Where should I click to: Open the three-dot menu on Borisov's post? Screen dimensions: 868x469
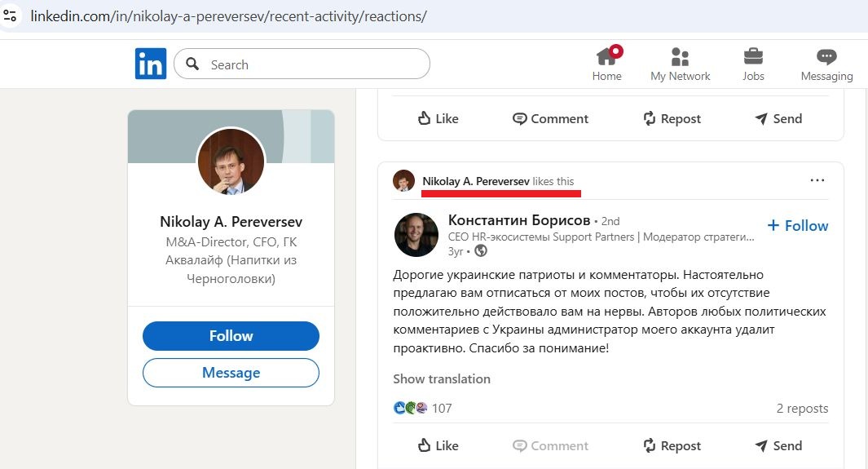pos(817,180)
